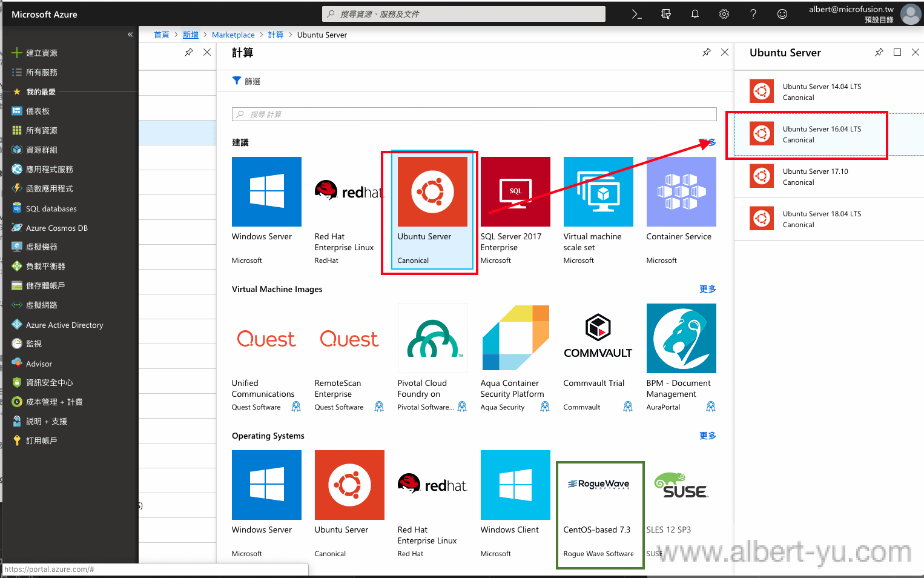Select RemoteScan Enterprise tile

(349, 358)
